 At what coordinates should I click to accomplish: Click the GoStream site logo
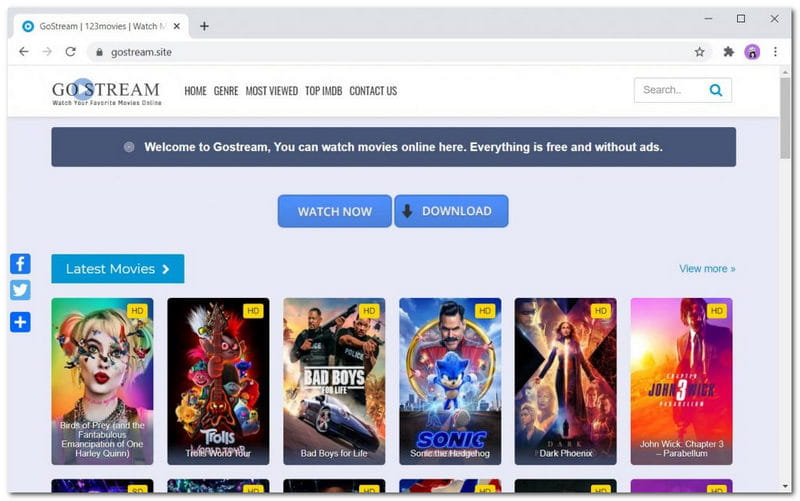pos(106,91)
